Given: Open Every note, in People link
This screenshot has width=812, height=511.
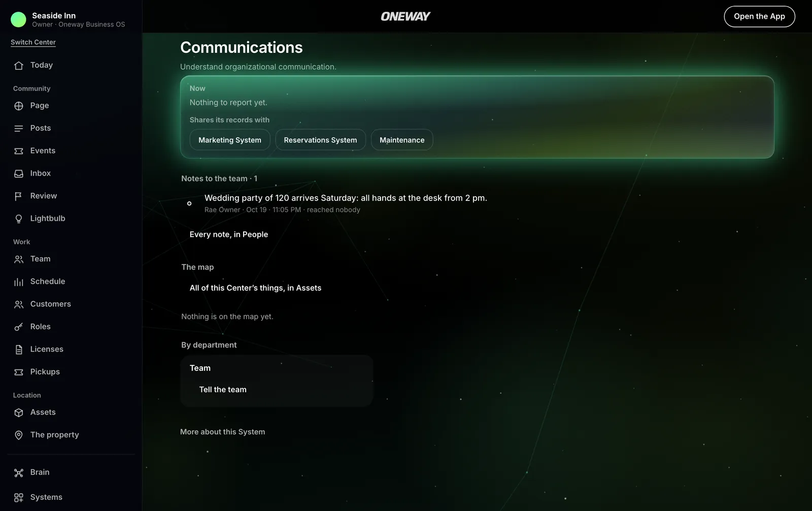Looking at the screenshot, I should pos(229,234).
